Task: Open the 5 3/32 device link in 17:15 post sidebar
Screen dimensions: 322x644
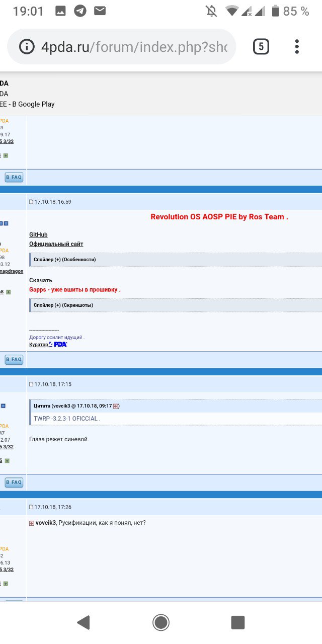Action: (x=7, y=447)
